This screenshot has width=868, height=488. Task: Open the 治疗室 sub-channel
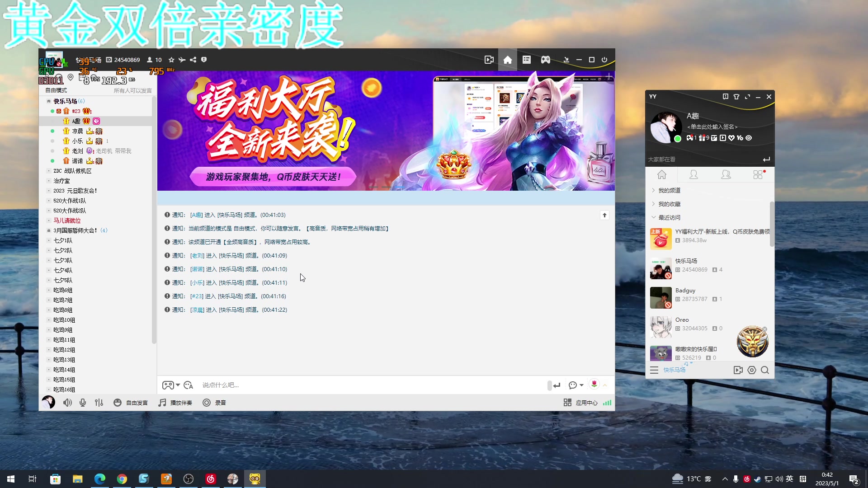pos(61,181)
